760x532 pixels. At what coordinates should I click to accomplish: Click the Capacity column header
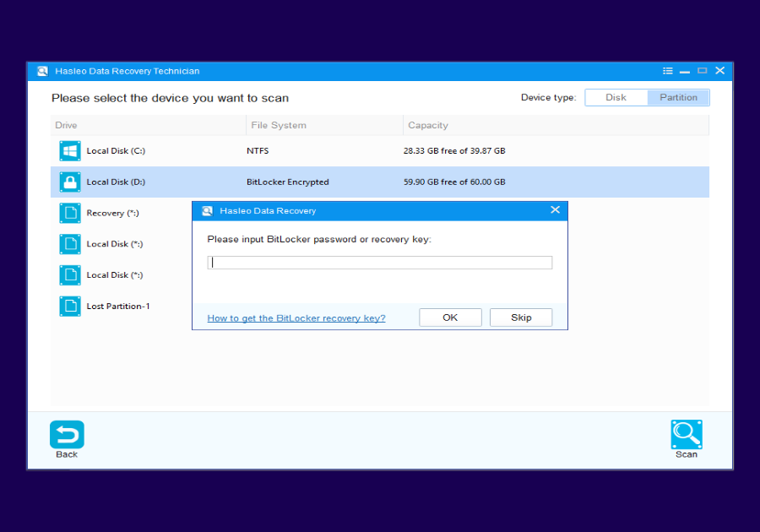coord(428,125)
